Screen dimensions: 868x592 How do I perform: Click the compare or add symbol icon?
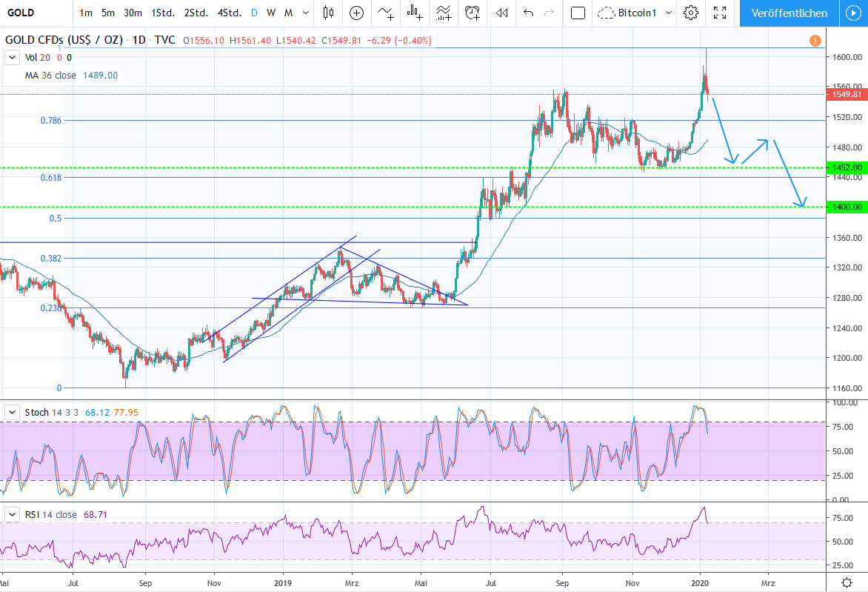click(357, 13)
